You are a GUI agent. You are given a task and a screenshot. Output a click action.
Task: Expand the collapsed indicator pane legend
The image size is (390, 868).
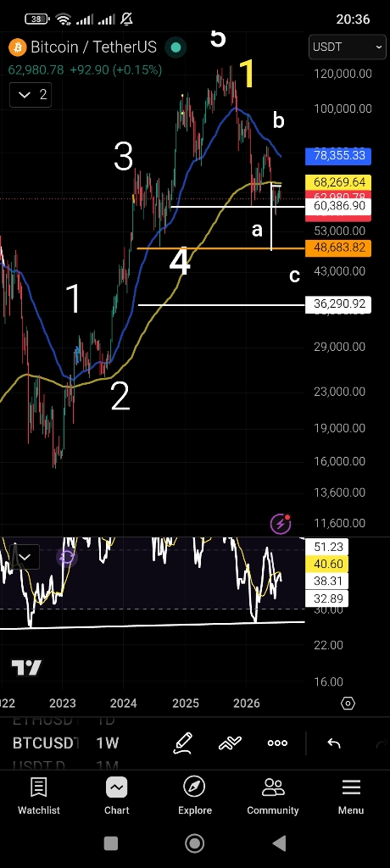point(25,557)
